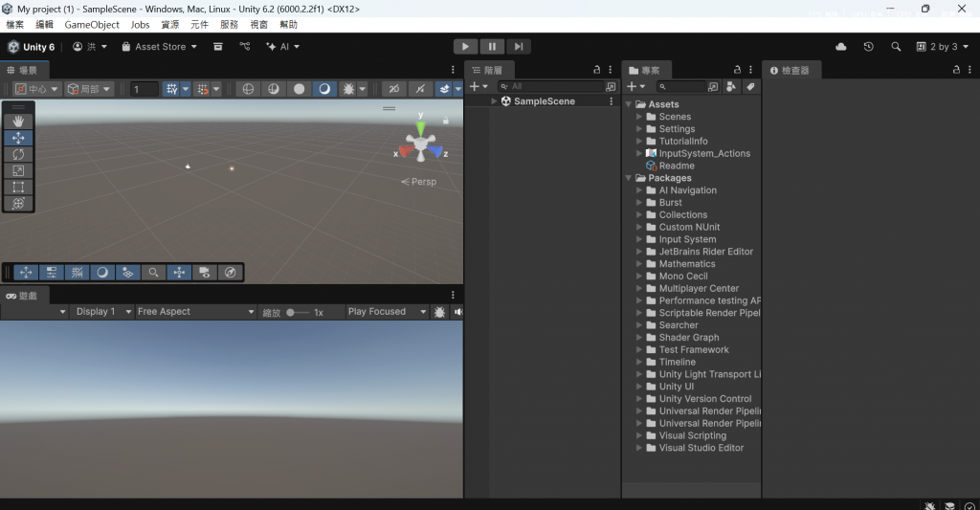Toggle wireframe draw mode globe
Screen dimensions: 980x510
click(x=248, y=89)
